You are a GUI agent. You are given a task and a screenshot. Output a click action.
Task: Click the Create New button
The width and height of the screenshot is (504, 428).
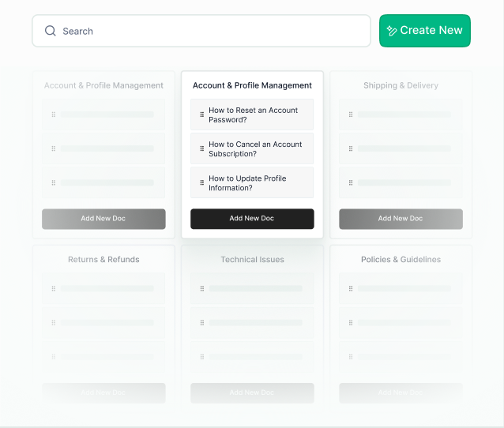(424, 31)
